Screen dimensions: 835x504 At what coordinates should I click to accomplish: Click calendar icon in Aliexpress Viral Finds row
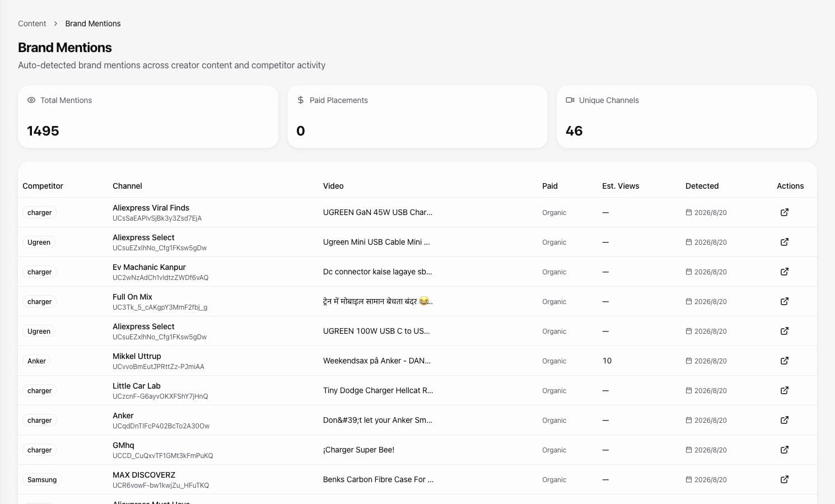(x=689, y=213)
